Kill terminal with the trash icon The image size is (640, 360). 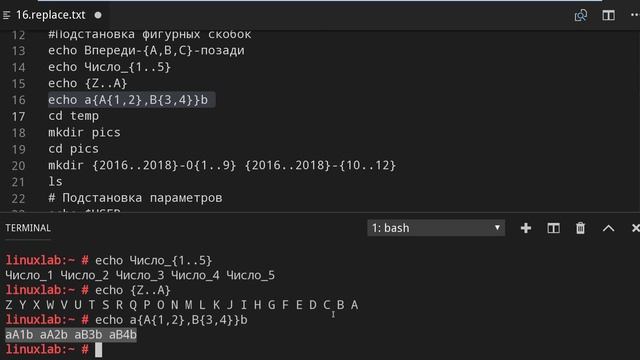point(580,228)
